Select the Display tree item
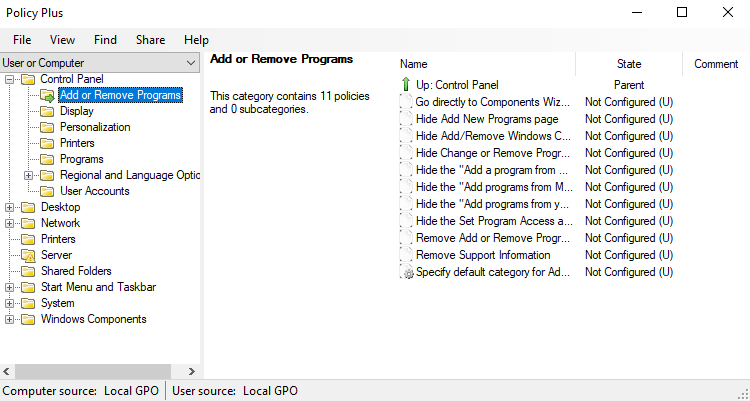The height and width of the screenshot is (401, 750). pos(77,111)
